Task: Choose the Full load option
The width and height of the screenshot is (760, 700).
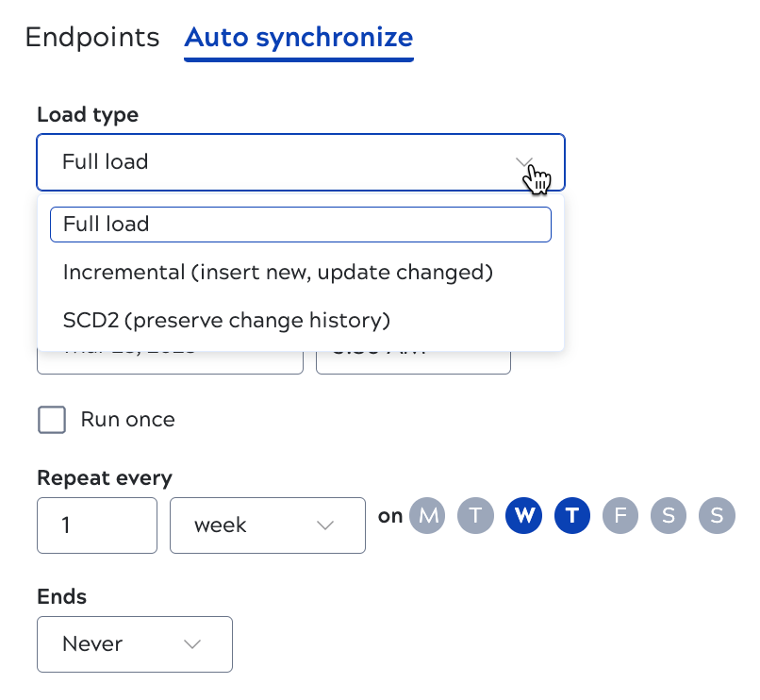Action: tap(300, 225)
